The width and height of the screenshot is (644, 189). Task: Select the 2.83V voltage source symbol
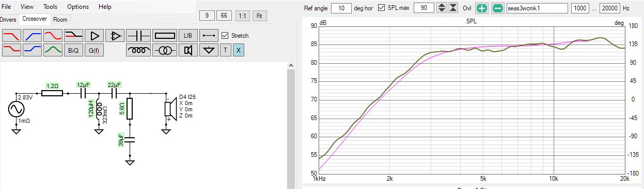(x=17, y=110)
